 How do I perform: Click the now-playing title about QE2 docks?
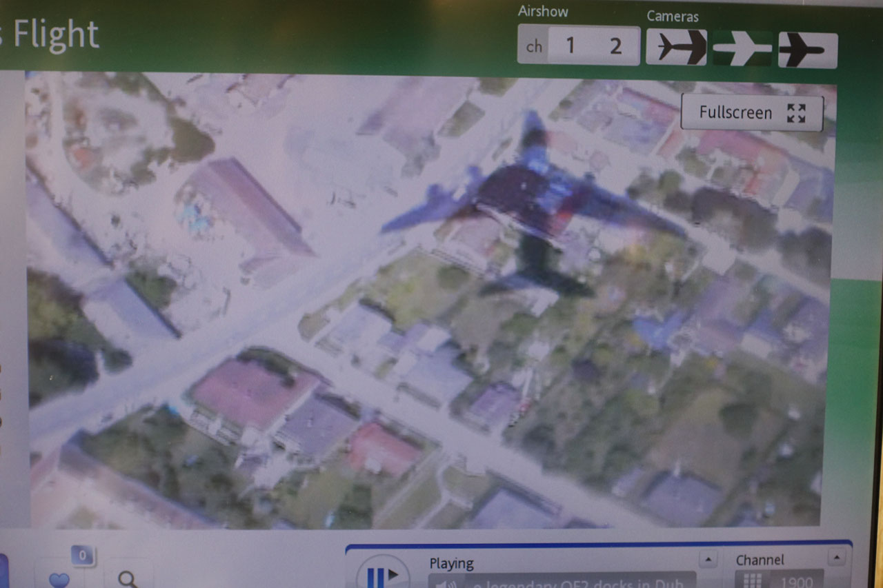click(579, 581)
